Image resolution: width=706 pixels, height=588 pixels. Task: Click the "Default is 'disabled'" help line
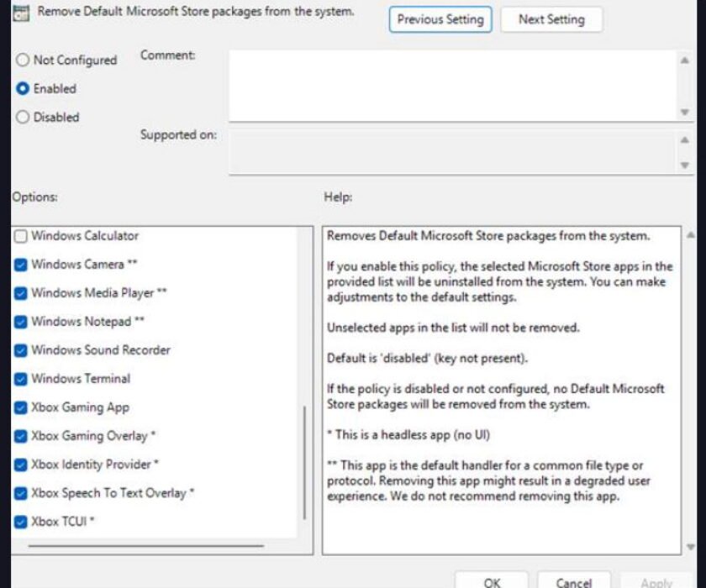pos(427,358)
